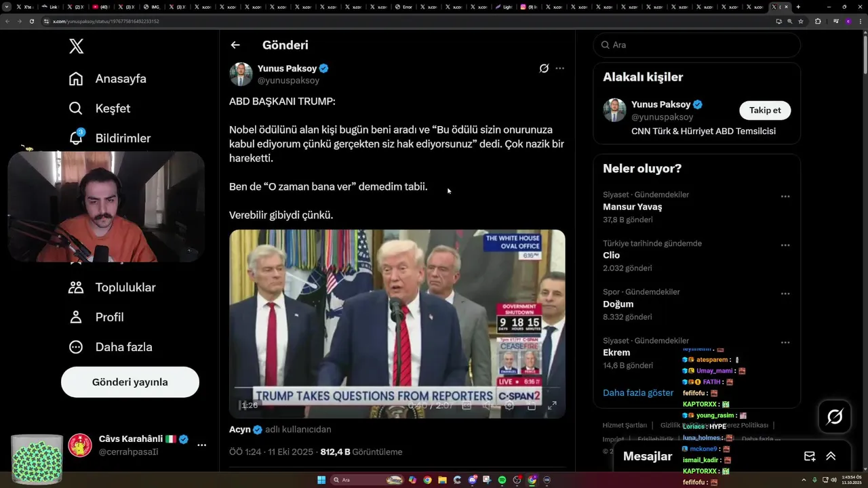
Task: Open Hizmet Şartları footer link
Action: point(625,426)
